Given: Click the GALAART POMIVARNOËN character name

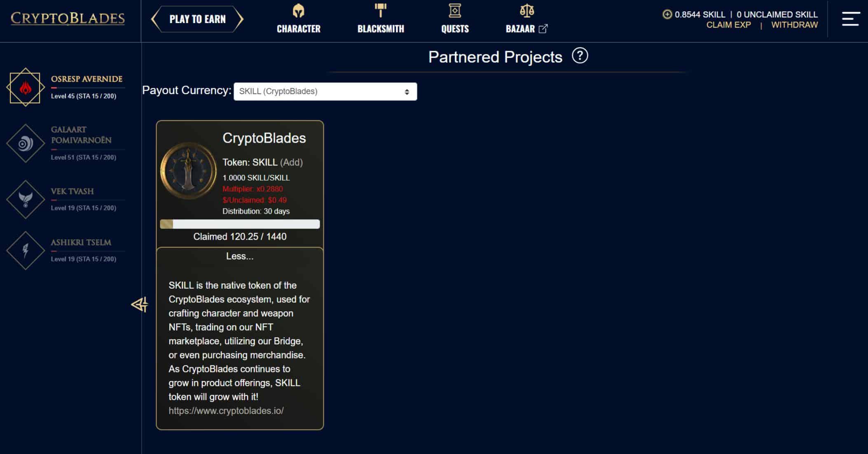Looking at the screenshot, I should (x=81, y=135).
